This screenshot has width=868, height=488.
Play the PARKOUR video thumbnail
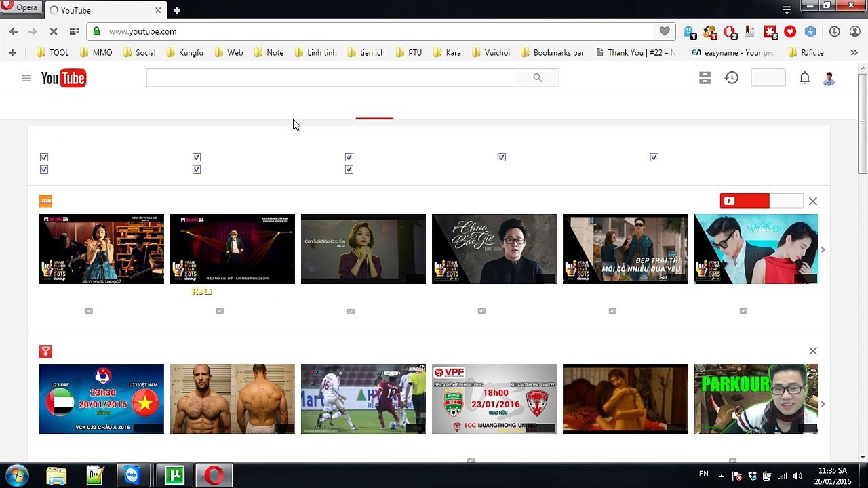tap(756, 399)
